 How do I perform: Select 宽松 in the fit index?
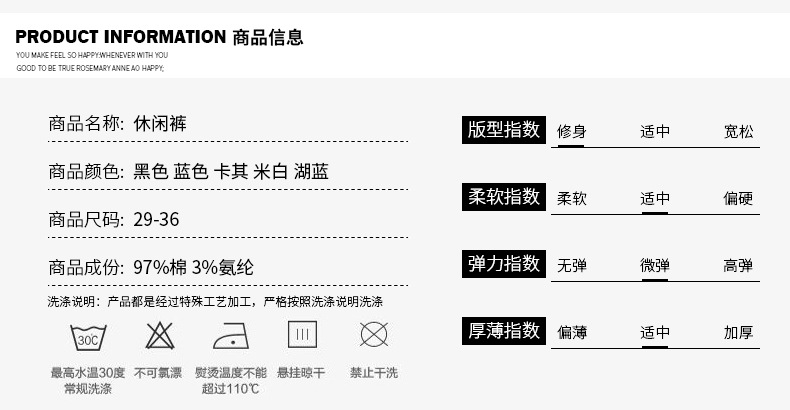click(x=739, y=131)
